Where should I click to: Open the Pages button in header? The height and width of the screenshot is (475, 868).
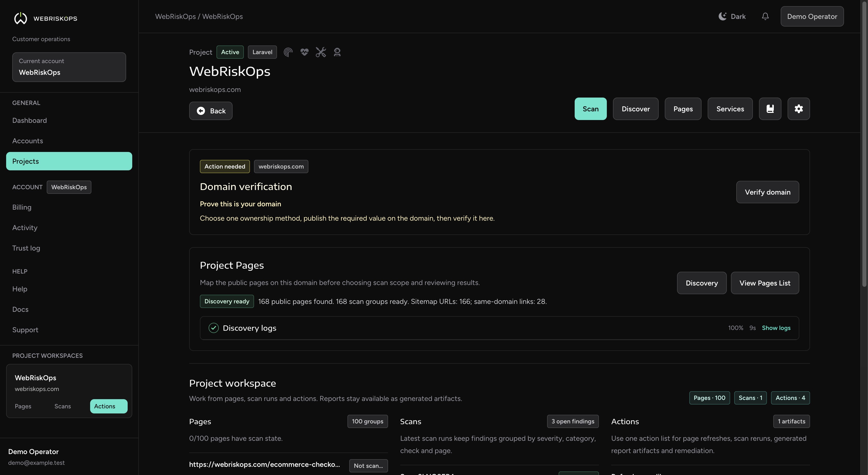(683, 109)
